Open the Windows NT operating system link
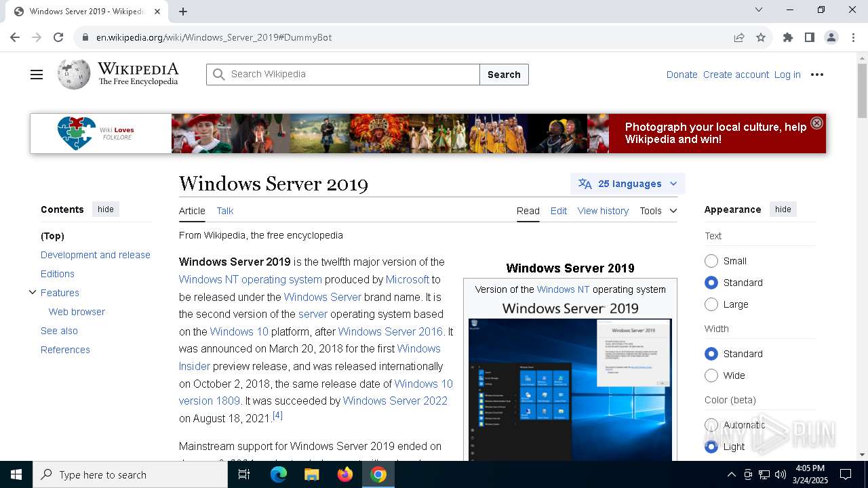The height and width of the screenshot is (488, 868). [250, 279]
